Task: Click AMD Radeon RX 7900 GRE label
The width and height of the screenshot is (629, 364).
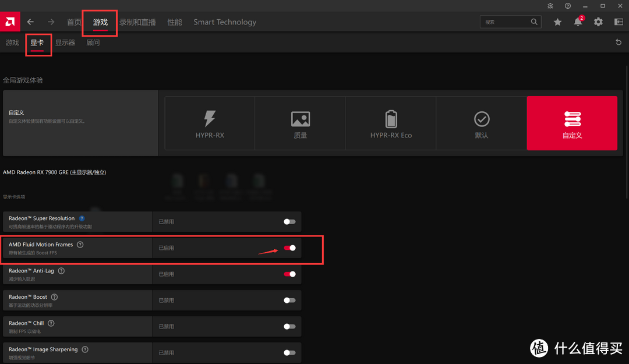Action: coord(55,172)
